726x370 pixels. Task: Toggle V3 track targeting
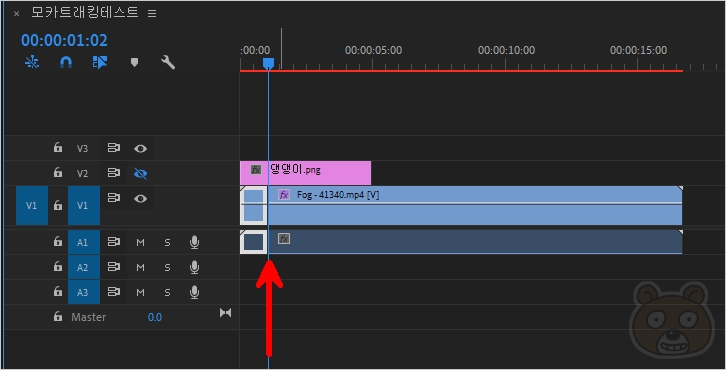click(82, 148)
